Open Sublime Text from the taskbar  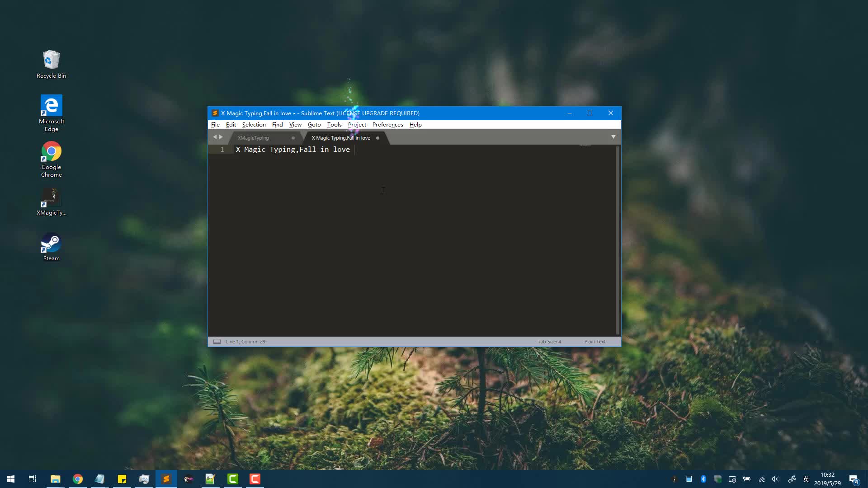[x=166, y=479]
